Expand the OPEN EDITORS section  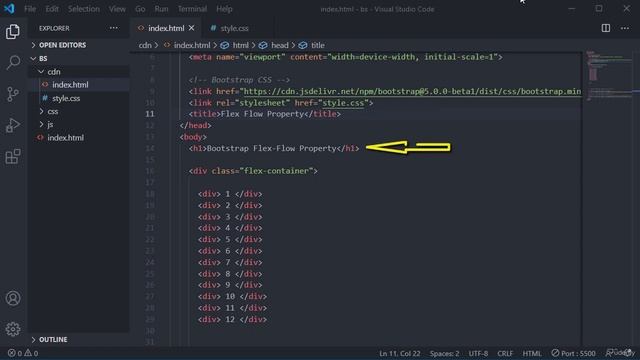click(x=62, y=45)
